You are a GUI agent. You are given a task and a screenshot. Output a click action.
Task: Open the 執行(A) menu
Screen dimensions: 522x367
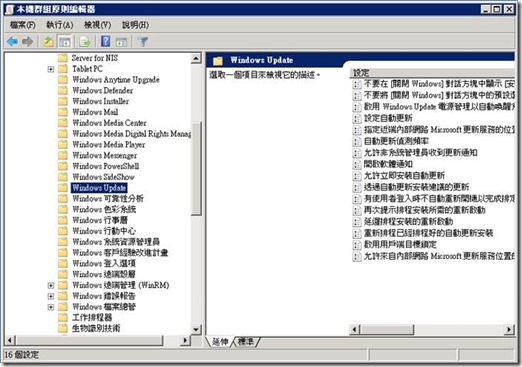pyautogui.click(x=60, y=25)
